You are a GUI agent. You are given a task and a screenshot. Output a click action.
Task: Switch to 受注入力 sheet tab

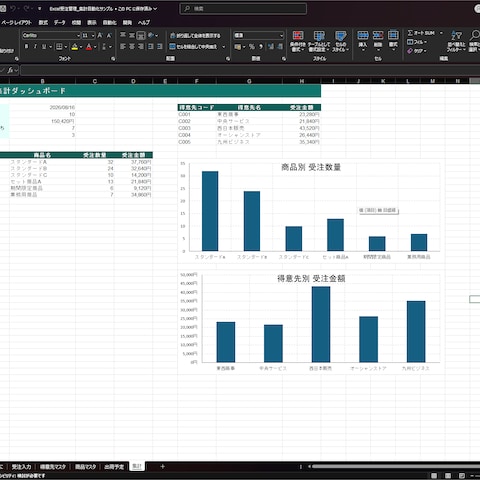[x=21, y=467]
